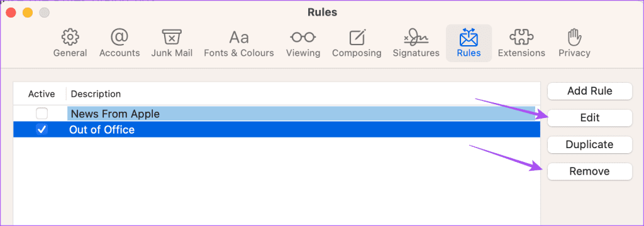Open the Extensions puzzle piece icon
Screen dimensions: 644x226
tap(521, 37)
